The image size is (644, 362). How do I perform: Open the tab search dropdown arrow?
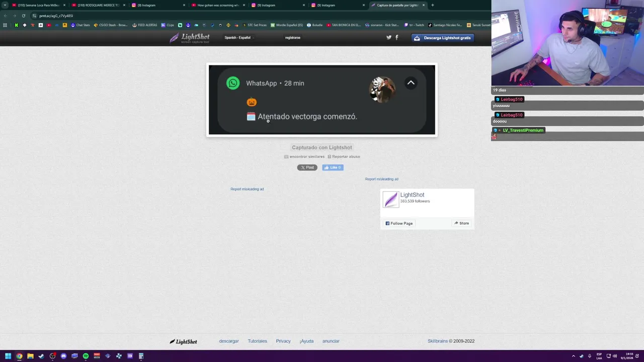[x=5, y=5]
